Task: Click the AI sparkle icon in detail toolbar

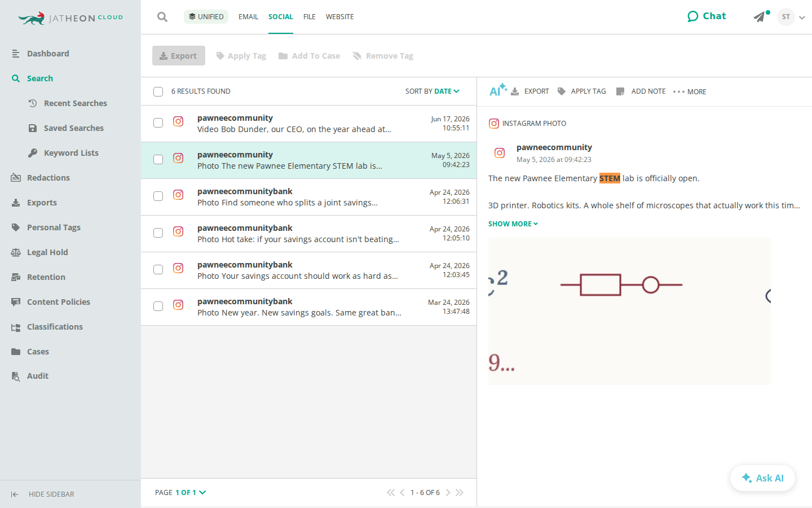Action: [x=498, y=90]
